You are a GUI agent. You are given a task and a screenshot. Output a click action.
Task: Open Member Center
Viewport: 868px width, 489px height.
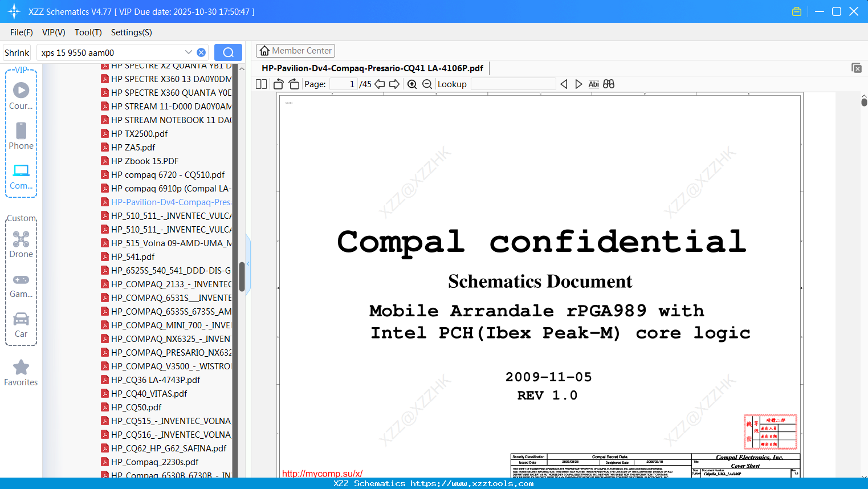pyautogui.click(x=295, y=51)
